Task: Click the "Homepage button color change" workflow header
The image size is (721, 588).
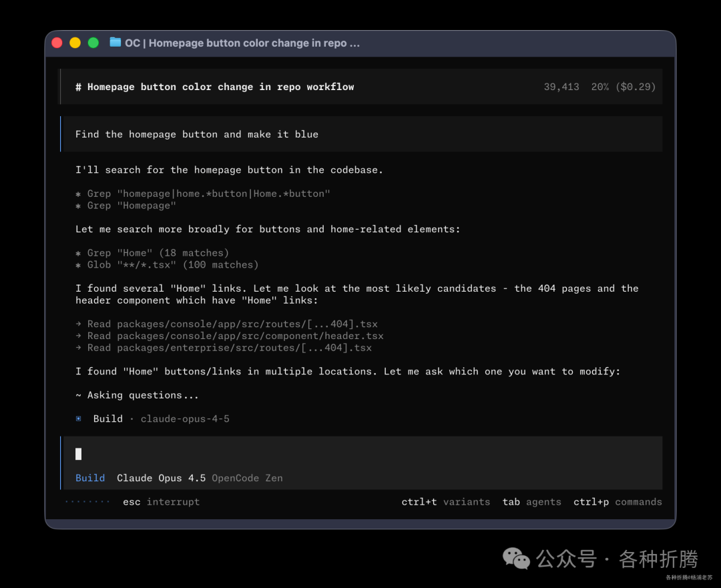Action: pyautogui.click(x=215, y=86)
